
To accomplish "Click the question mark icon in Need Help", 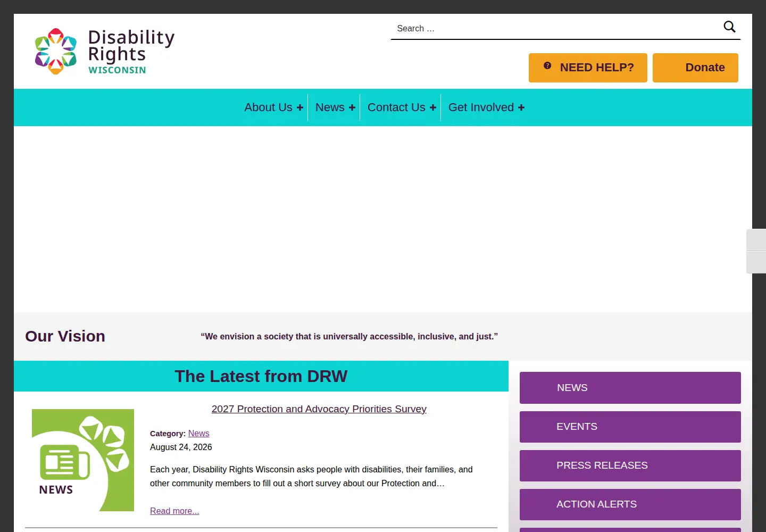I will point(547,66).
